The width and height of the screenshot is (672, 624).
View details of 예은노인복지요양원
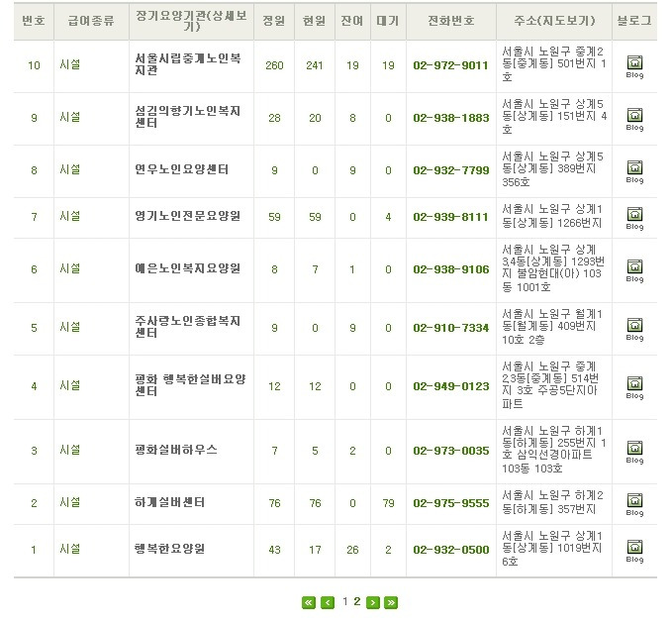187,268
